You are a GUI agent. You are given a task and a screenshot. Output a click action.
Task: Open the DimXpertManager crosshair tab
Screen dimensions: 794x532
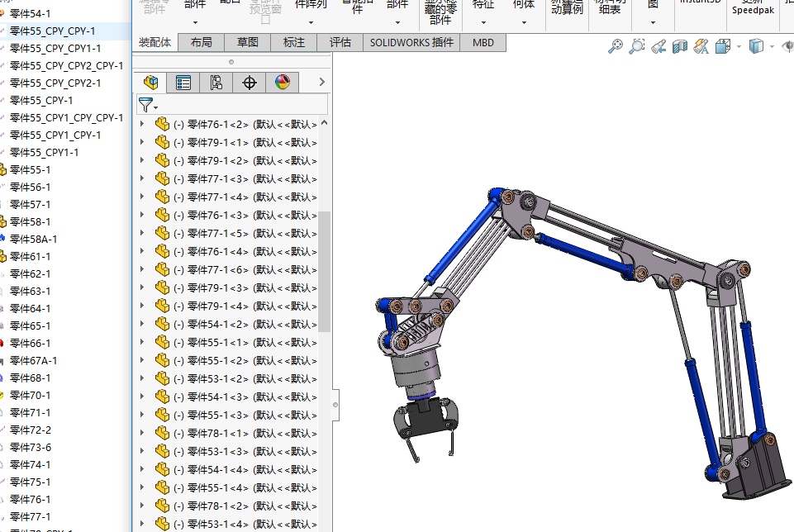point(250,82)
